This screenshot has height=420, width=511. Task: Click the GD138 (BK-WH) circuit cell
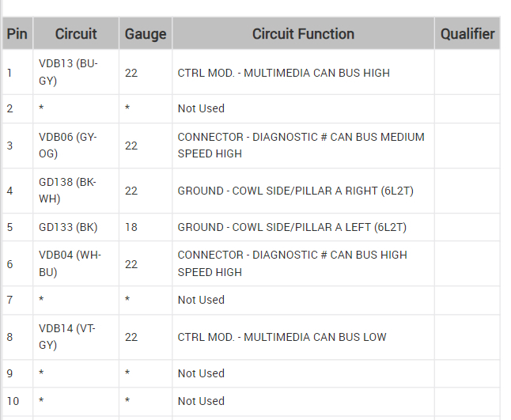[67, 191]
